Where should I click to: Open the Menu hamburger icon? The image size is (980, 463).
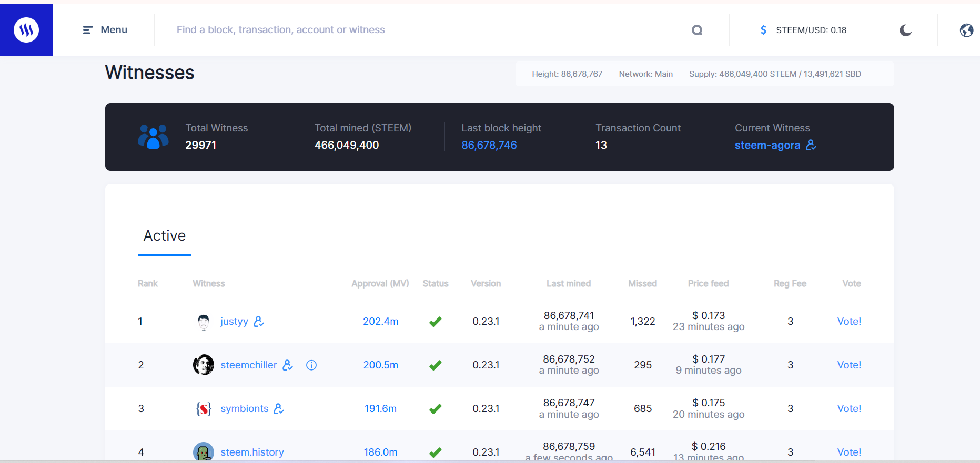point(88,30)
